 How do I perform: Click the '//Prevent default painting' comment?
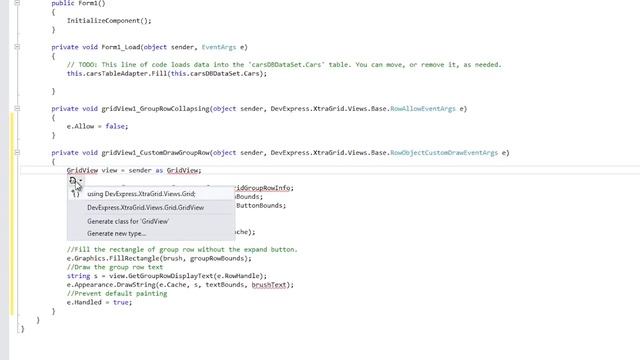pyautogui.click(x=117, y=294)
